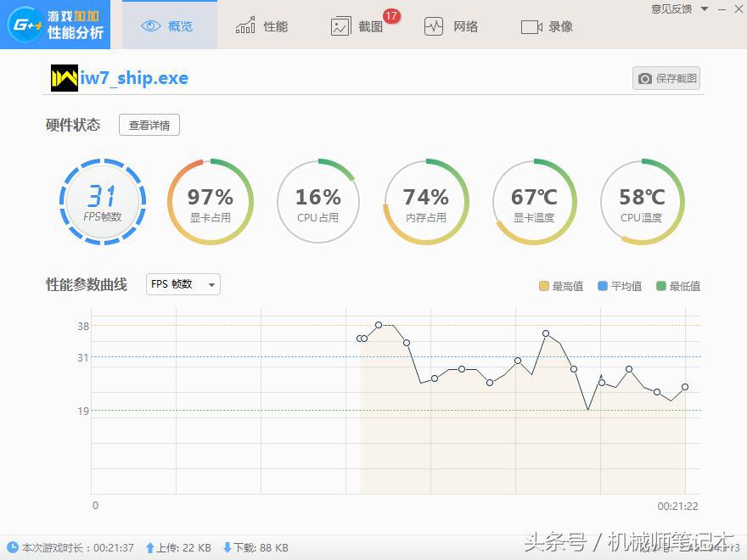Screen dimensions: 747x560
Task: Open the FPS帧数 metric dropdown
Action: coord(182,284)
